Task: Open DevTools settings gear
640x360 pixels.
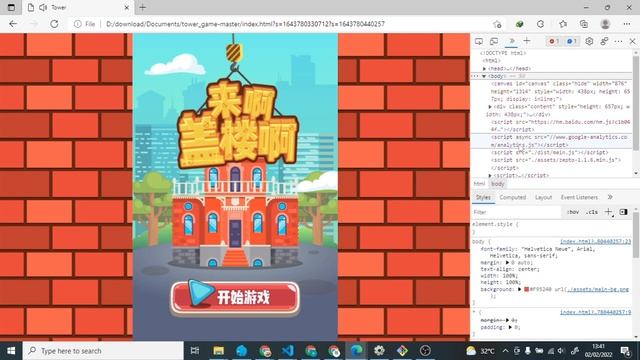Action: tap(589, 41)
